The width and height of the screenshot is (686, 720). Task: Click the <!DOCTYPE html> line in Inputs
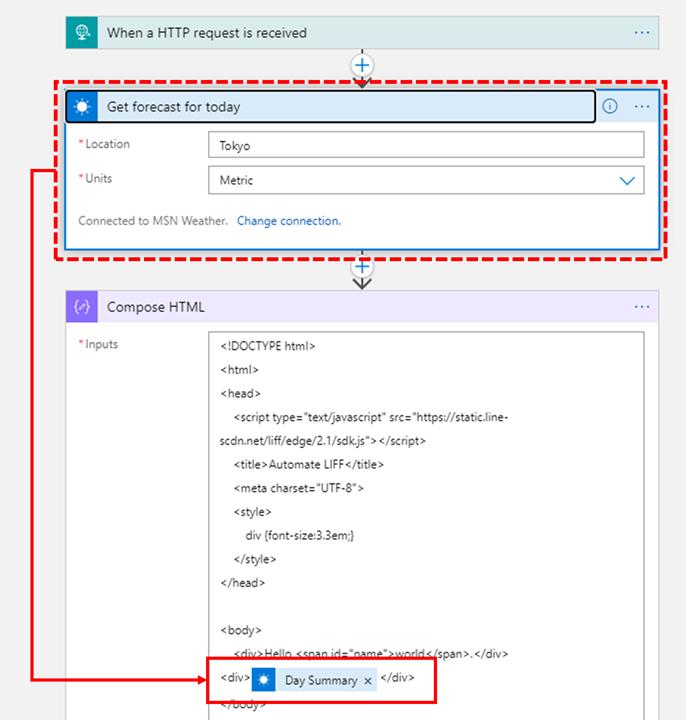(268, 346)
